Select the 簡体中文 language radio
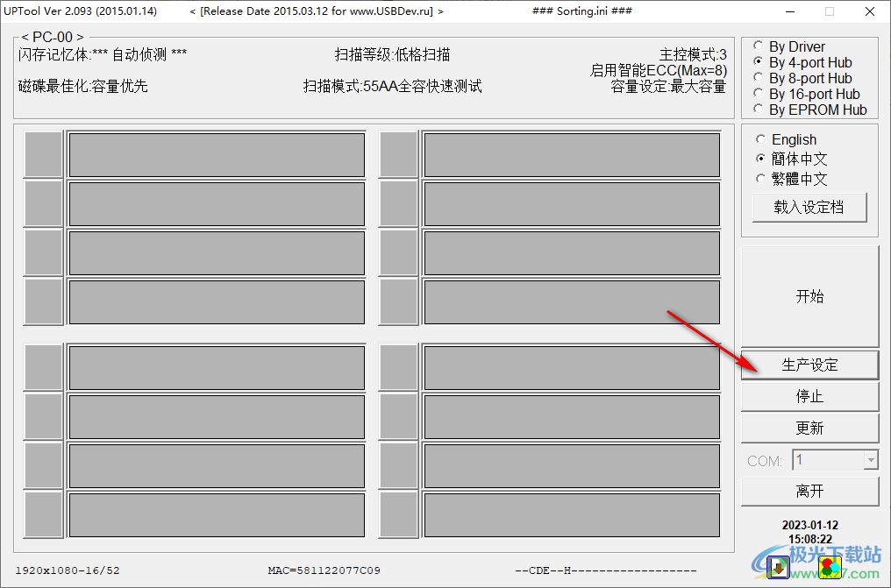The height and width of the screenshot is (588, 891). (x=792, y=159)
